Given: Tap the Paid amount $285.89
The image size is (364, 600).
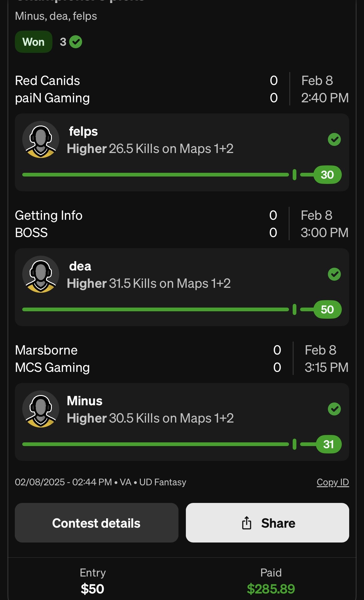Looking at the screenshot, I should [271, 589].
